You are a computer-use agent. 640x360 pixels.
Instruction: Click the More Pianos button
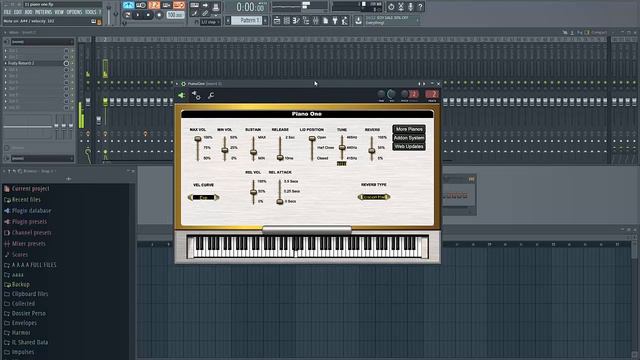pyautogui.click(x=409, y=129)
